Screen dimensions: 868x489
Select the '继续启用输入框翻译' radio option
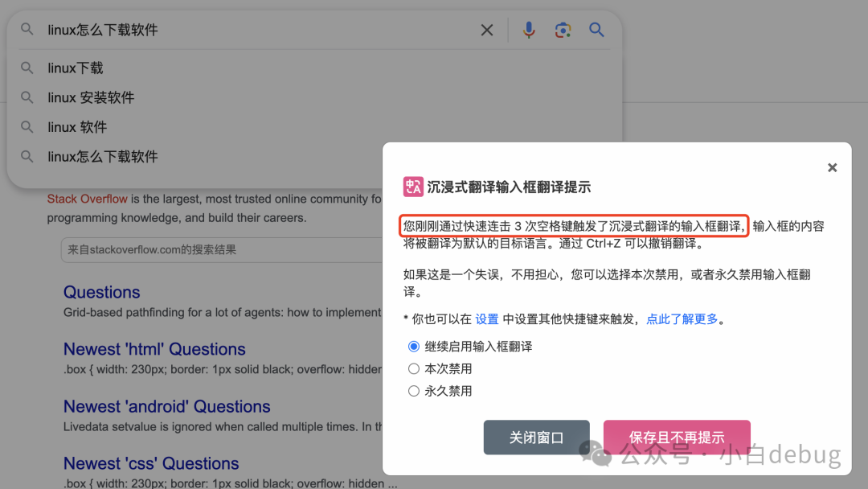(414, 347)
